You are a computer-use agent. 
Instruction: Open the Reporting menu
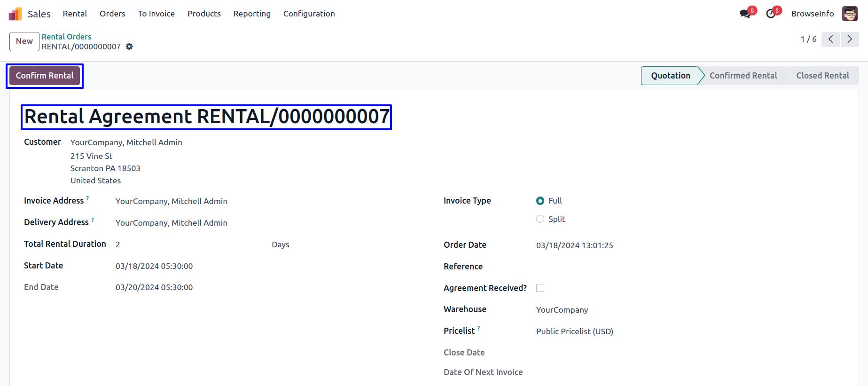click(252, 14)
